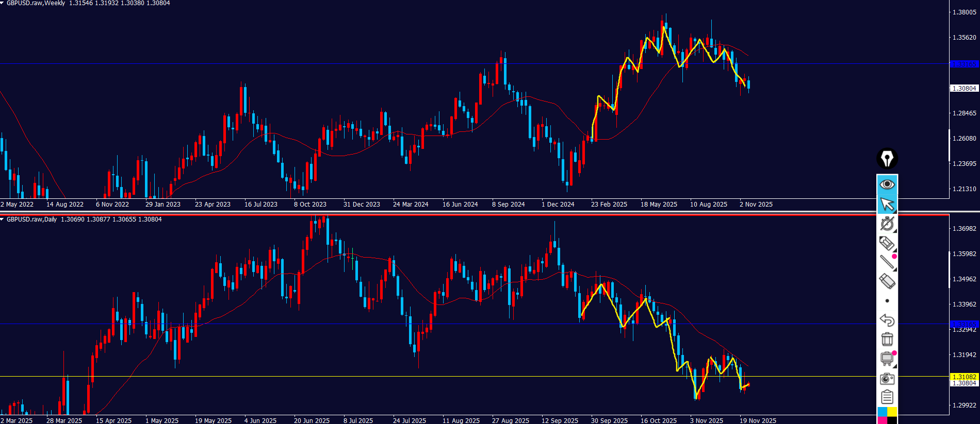Click the crossed-out stopwatch timer tool
The height and width of the screenshot is (424, 980).
(887, 224)
